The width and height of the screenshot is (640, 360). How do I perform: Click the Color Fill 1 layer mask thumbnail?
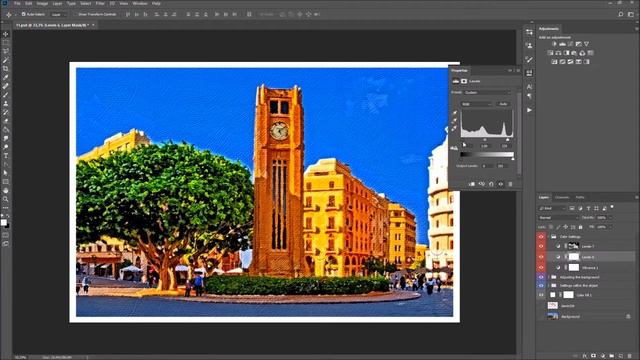click(x=569, y=295)
